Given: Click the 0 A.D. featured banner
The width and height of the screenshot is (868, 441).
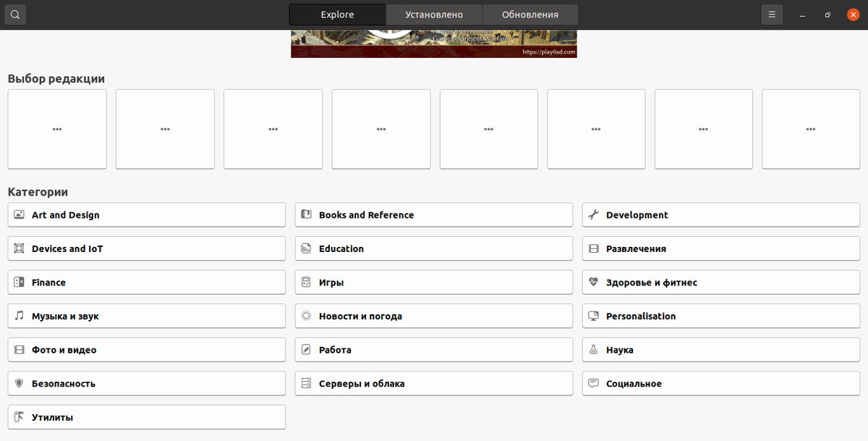Looking at the screenshot, I should [x=434, y=43].
